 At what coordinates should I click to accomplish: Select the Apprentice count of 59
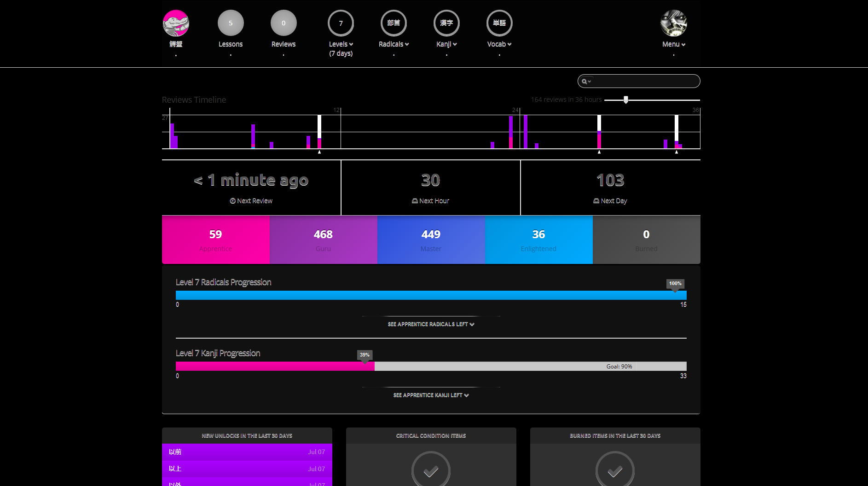[215, 240]
